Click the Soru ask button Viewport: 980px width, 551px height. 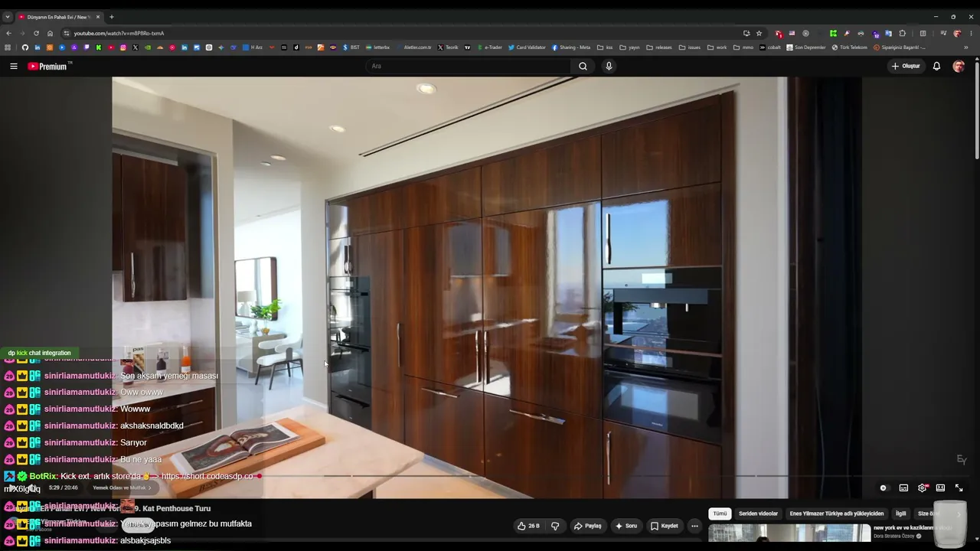626,526
